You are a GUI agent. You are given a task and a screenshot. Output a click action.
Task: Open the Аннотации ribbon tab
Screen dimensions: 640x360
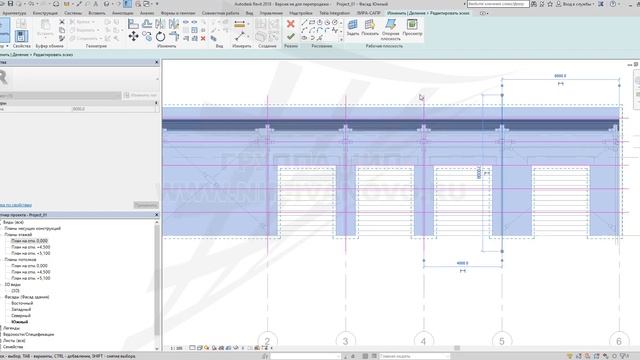pyautogui.click(x=122, y=13)
